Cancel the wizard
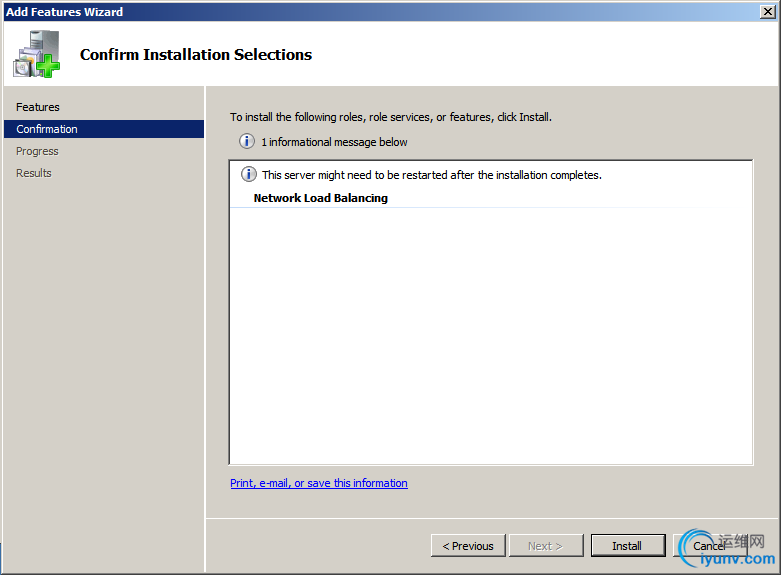The width and height of the screenshot is (781, 575). pyautogui.click(x=709, y=546)
